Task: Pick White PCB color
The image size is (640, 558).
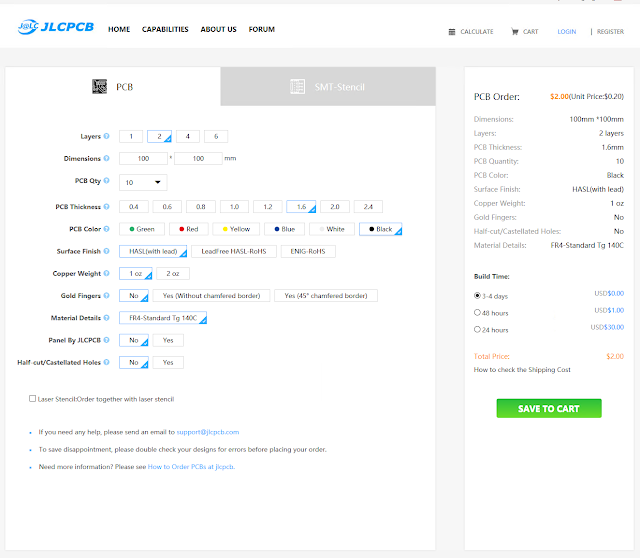Action: [x=332, y=229]
